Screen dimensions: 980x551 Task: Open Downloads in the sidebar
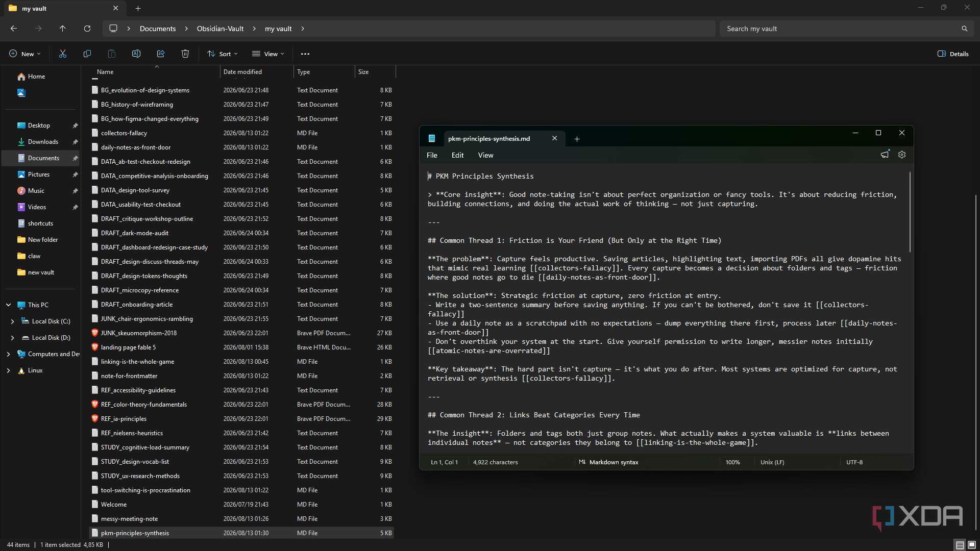[43, 142]
